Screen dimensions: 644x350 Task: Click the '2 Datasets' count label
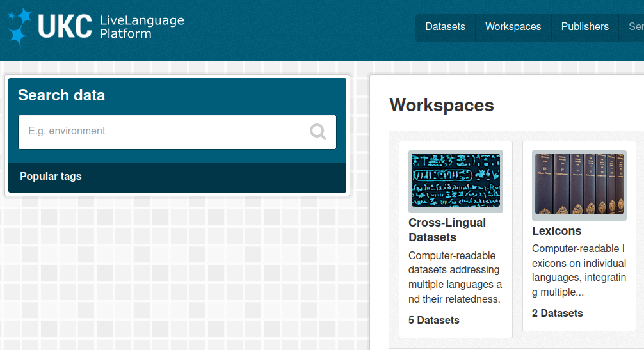[557, 313]
